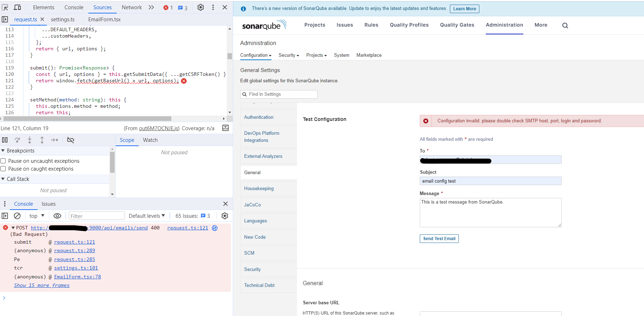Open the EmailForm.tsx file tab
The height and width of the screenshot is (316, 644).
click(104, 20)
